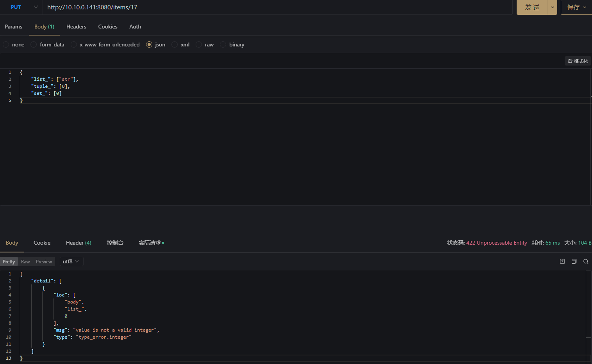Switch response view to Raw
The height and width of the screenshot is (364, 592).
coord(25,262)
